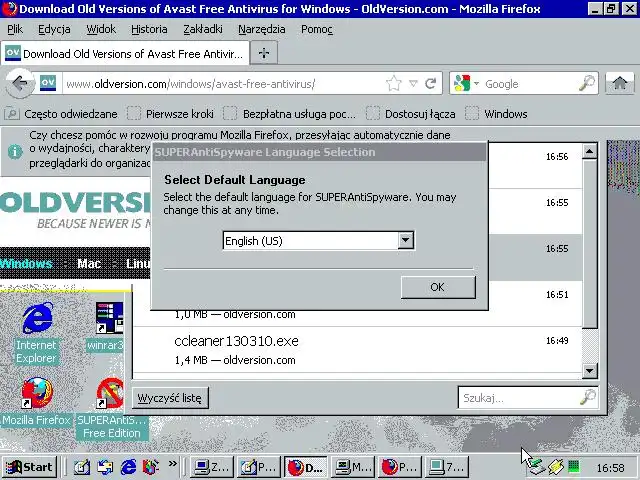Screen dimensions: 640x480
Task: Switch to the M... taskbar window
Action: click(353, 467)
